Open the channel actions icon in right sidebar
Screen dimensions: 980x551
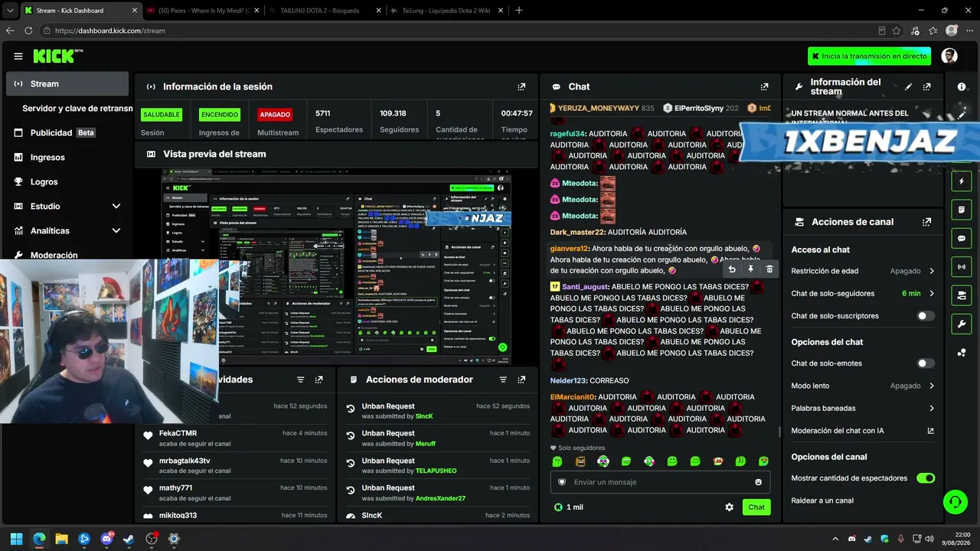[962, 295]
